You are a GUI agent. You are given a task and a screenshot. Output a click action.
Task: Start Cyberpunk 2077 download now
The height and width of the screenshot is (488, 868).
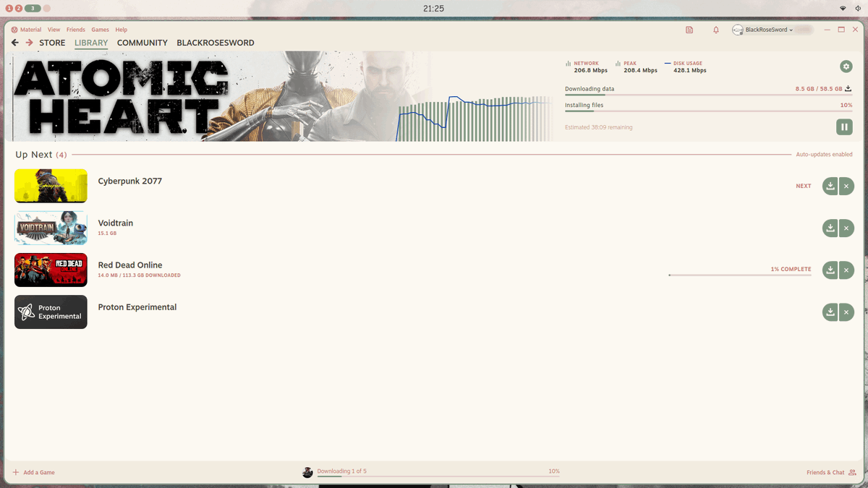[x=830, y=186]
